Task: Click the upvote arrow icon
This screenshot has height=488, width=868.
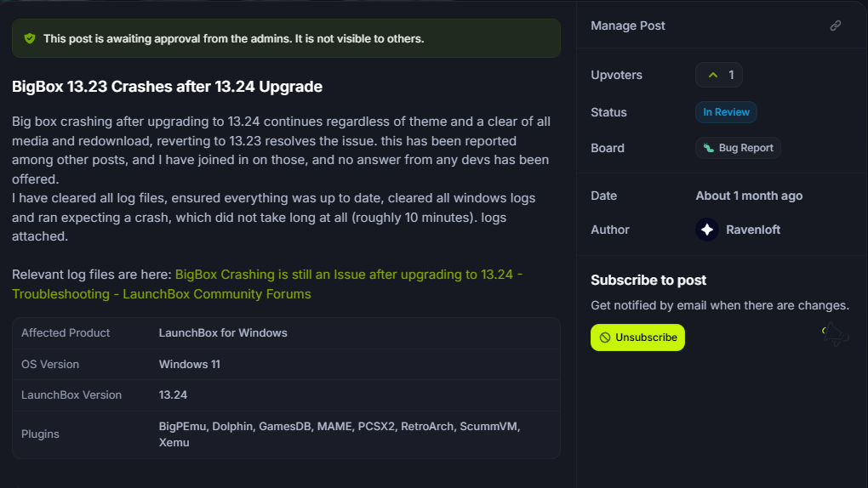Action: tap(713, 76)
